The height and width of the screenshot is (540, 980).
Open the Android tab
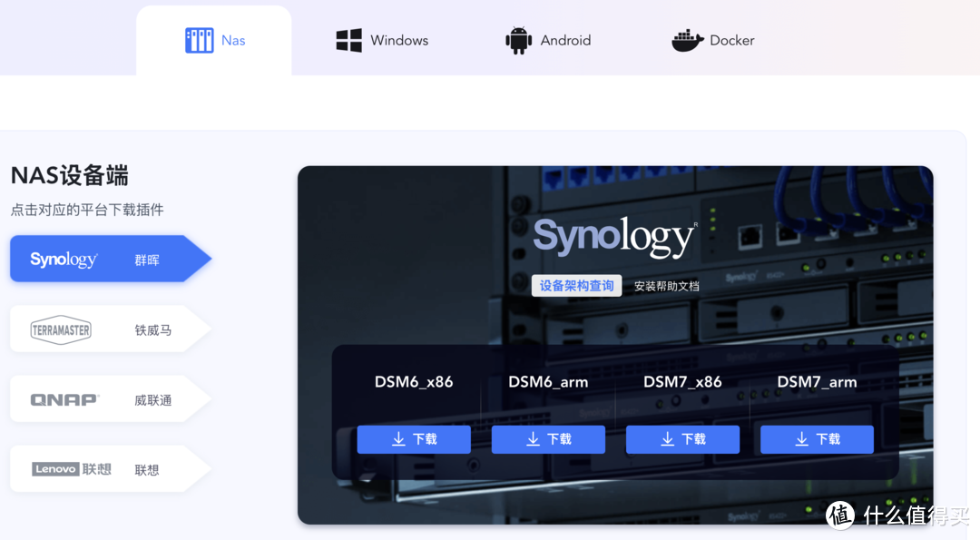(x=548, y=41)
